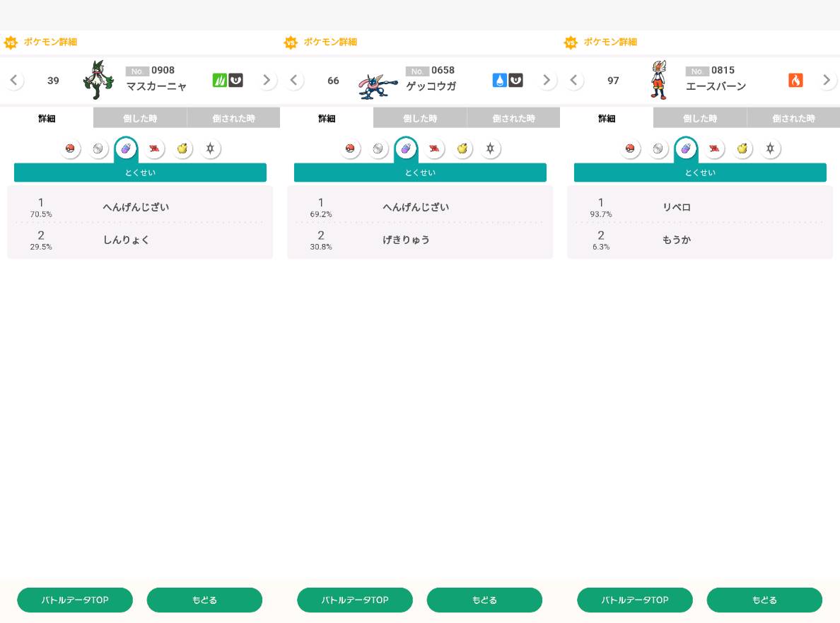Select the silver disc icon under エースバーン

(x=658, y=149)
